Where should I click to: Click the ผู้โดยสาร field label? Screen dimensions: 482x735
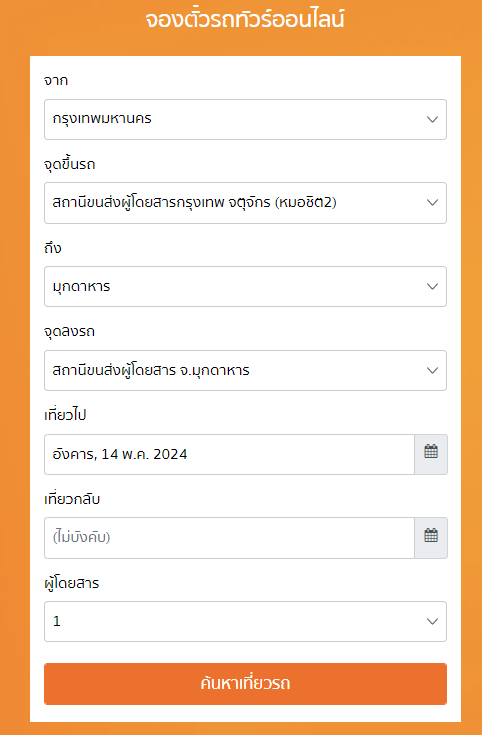(x=72, y=583)
